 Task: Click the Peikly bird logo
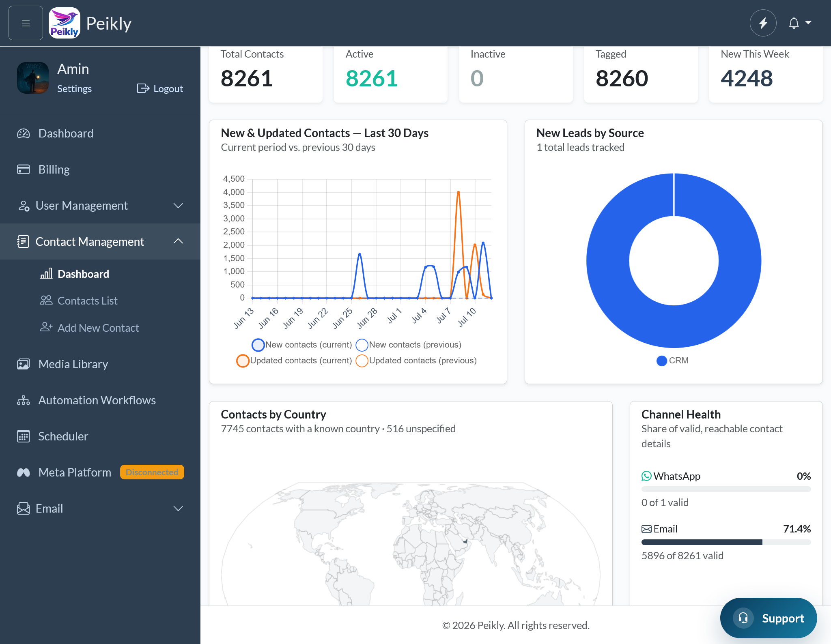(x=64, y=23)
